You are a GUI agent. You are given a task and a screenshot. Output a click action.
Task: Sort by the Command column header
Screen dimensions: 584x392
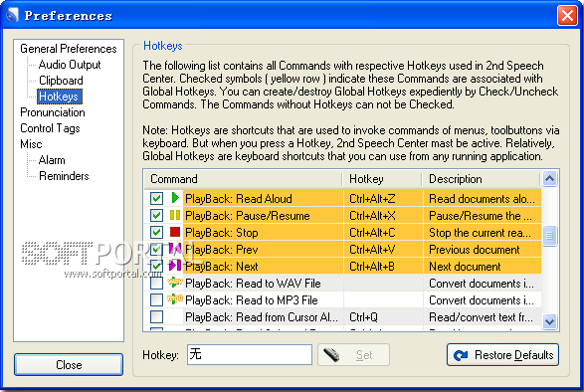(244, 179)
